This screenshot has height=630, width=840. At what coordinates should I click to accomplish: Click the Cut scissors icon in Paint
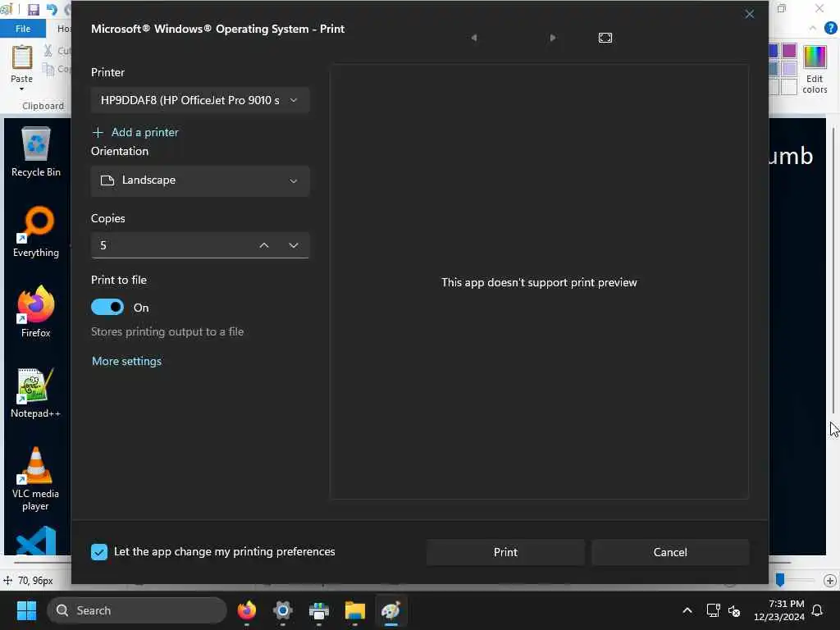48,50
